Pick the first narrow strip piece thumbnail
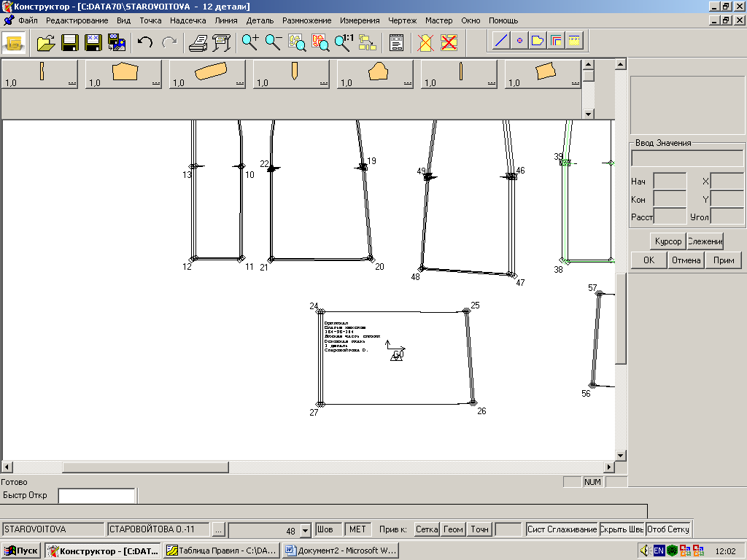Image resolution: width=747 pixels, height=560 pixels. [x=40, y=74]
